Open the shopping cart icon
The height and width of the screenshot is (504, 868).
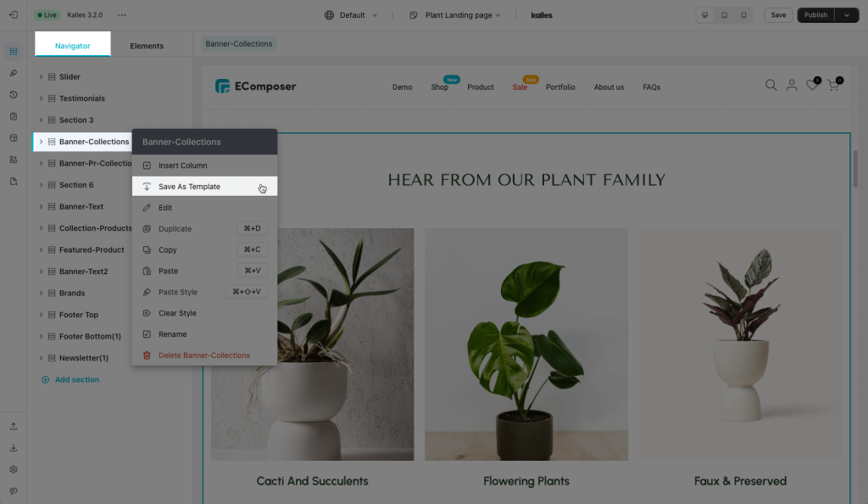[x=834, y=85]
